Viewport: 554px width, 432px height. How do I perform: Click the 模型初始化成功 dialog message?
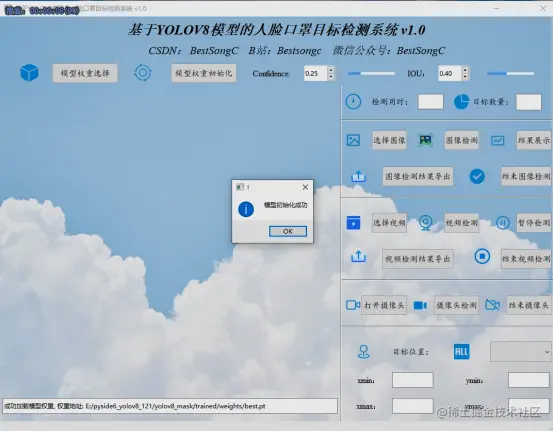pyautogui.click(x=285, y=205)
